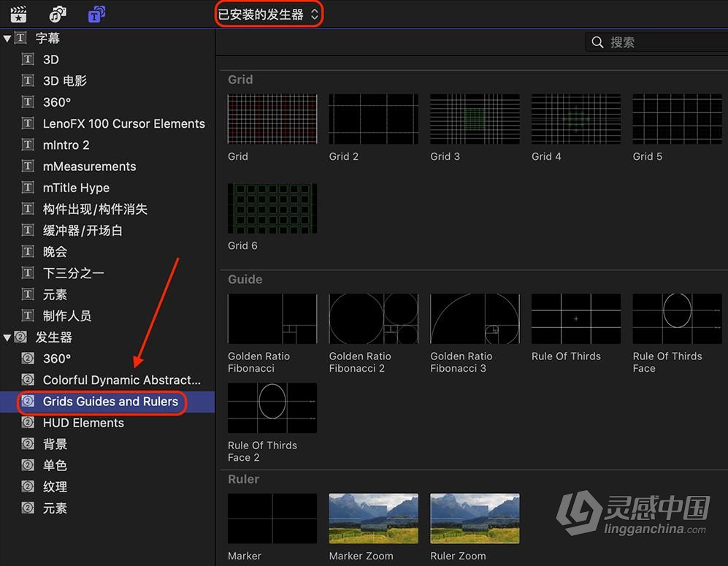Click the 搜索 search field
This screenshot has width=728, height=566.
[656, 42]
